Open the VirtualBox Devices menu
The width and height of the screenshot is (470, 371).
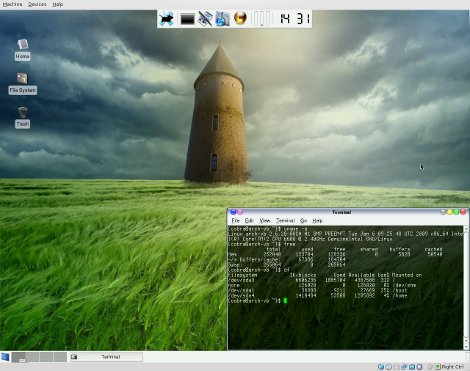[x=37, y=4]
